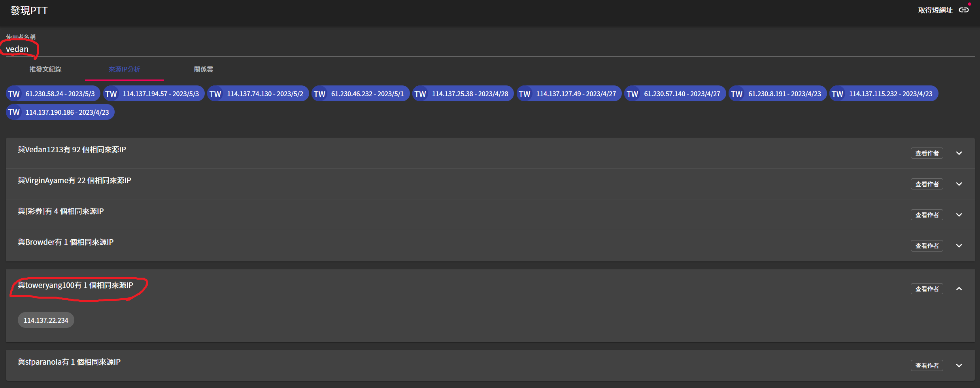
Task: Open the 推發文紀錄 tab
Action: 45,69
